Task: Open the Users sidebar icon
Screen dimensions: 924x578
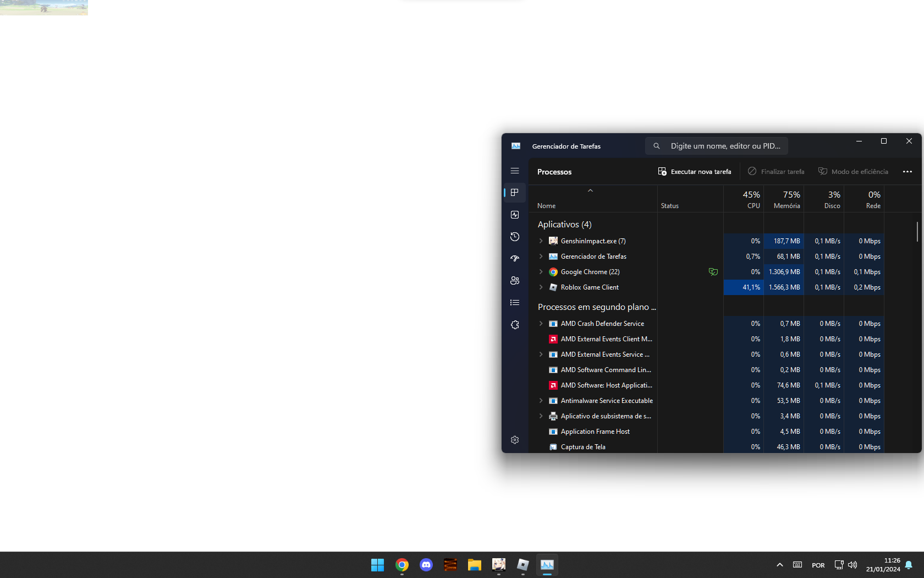Action: click(x=515, y=281)
